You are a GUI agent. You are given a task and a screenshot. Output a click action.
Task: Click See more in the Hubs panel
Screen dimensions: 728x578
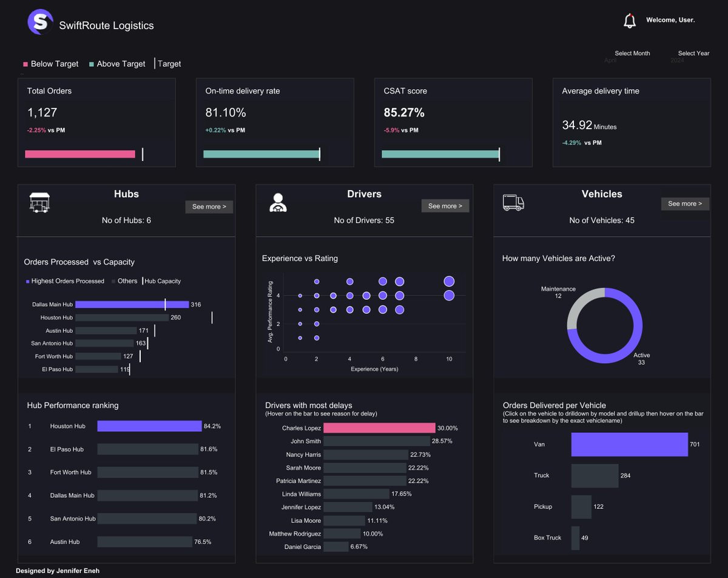[x=209, y=207]
